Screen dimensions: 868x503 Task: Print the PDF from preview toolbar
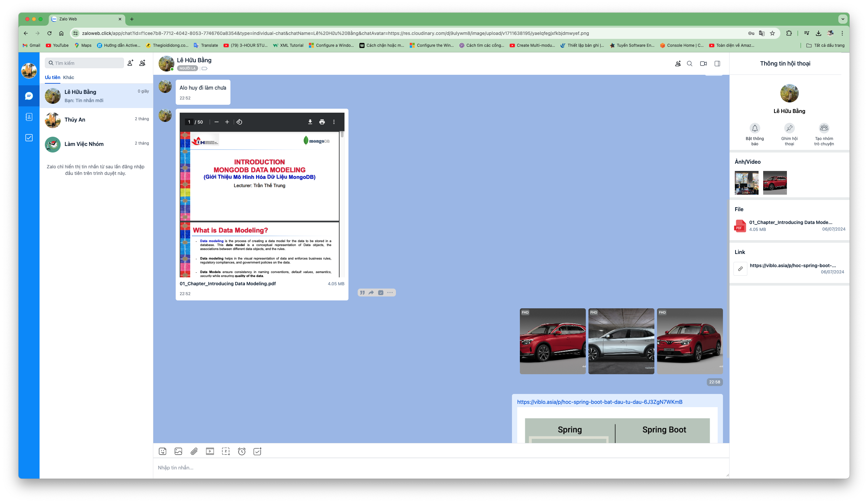point(322,122)
